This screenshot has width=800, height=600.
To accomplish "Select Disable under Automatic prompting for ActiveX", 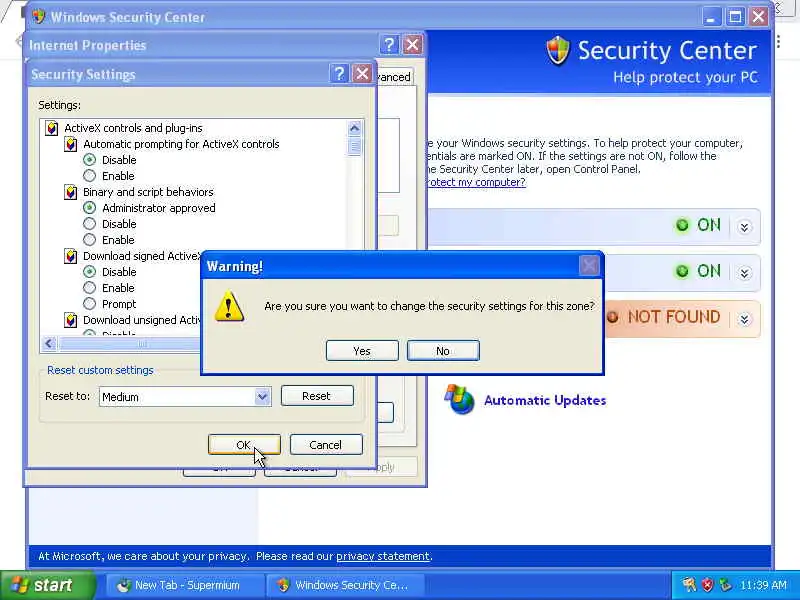I will (x=89, y=160).
